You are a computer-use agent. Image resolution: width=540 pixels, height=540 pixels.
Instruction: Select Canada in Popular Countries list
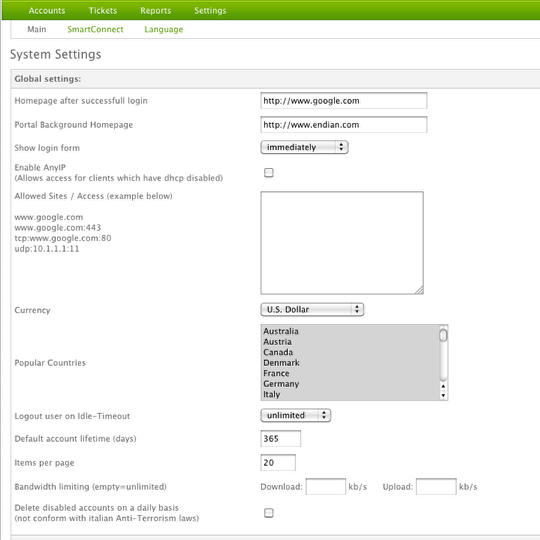(x=350, y=352)
